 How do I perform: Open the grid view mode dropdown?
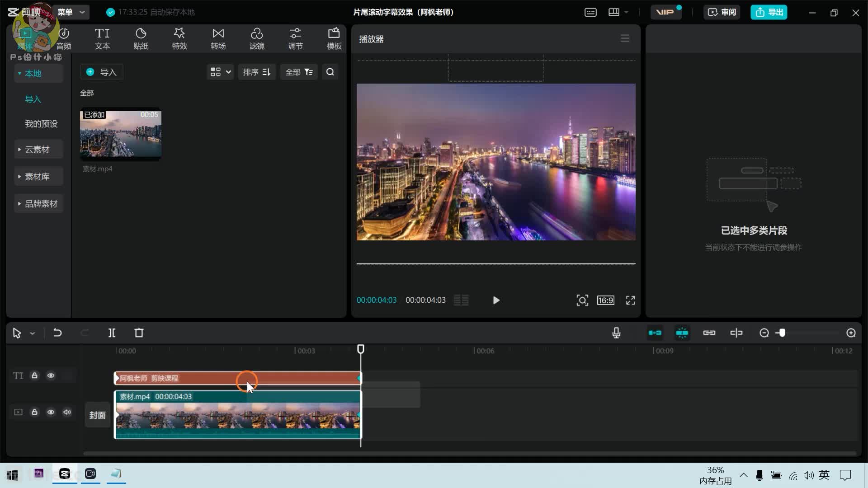point(221,72)
